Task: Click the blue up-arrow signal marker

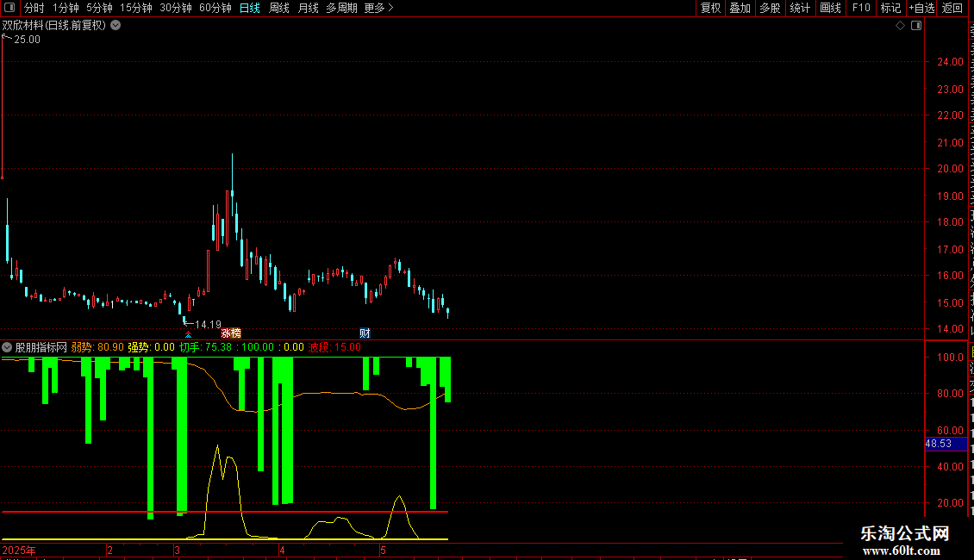Action: pos(188,334)
